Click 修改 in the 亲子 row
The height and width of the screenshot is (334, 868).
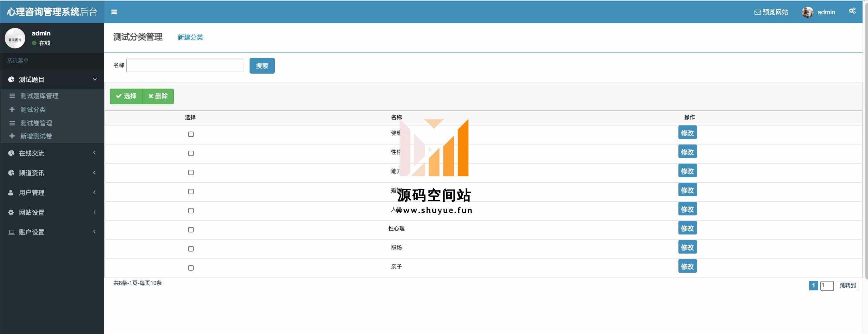(x=687, y=267)
